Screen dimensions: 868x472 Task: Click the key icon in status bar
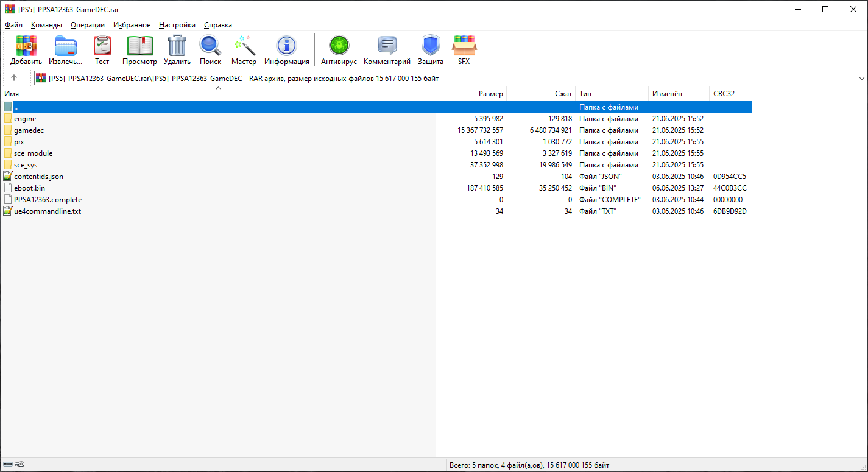(19, 464)
